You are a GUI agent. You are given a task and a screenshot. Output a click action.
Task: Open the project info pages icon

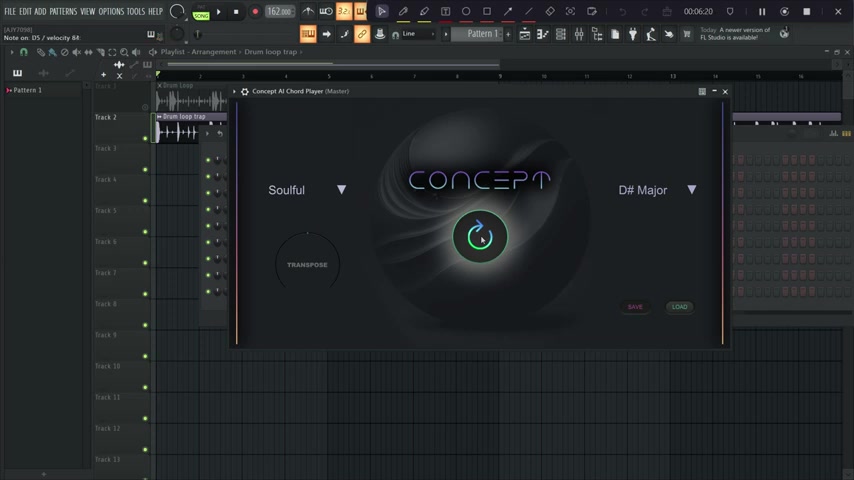(x=615, y=34)
